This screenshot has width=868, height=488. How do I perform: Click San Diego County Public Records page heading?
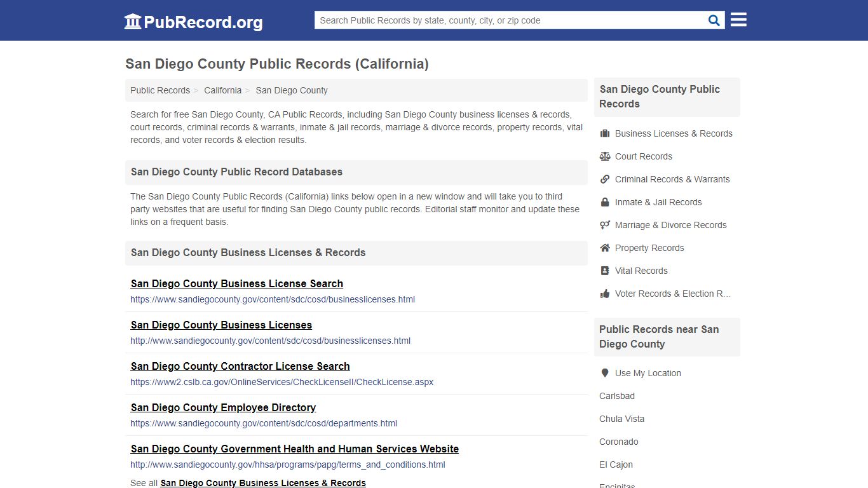point(277,64)
